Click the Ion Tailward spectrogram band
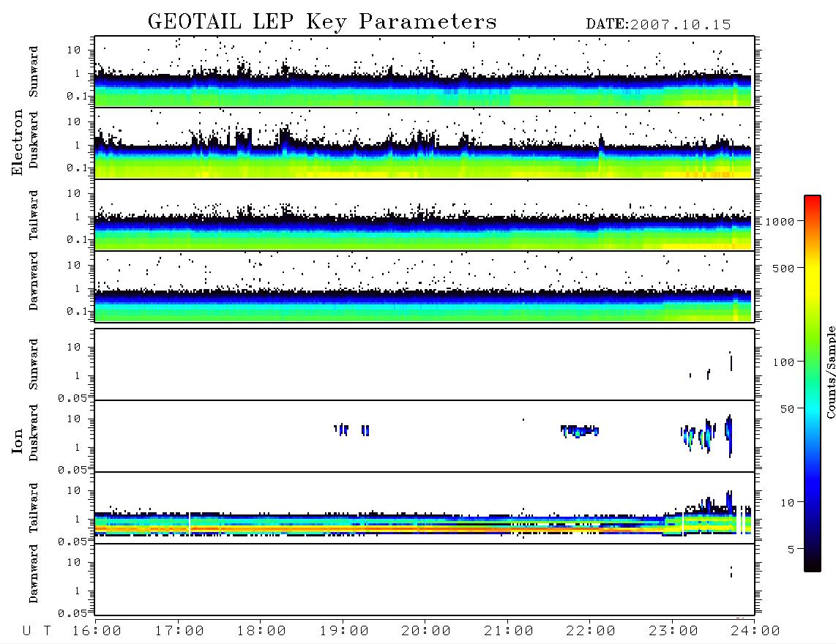Image resolution: width=836 pixels, height=644 pixels. [x=423, y=524]
